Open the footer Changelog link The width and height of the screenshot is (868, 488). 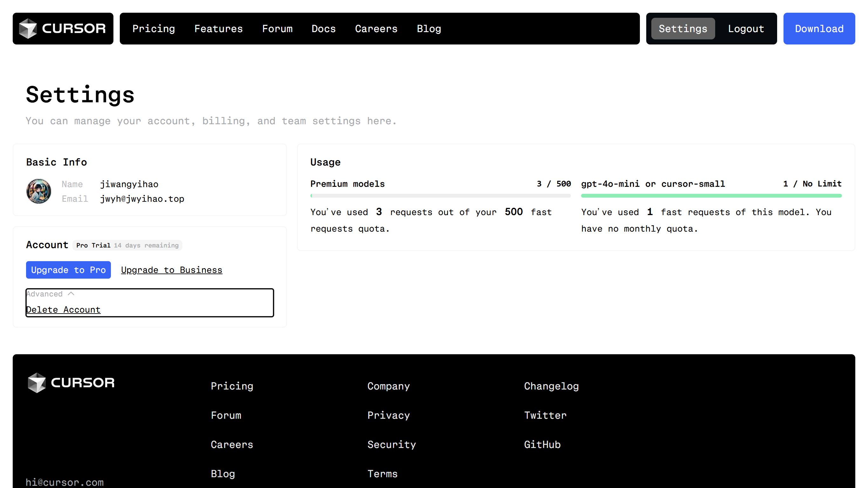[x=551, y=386]
